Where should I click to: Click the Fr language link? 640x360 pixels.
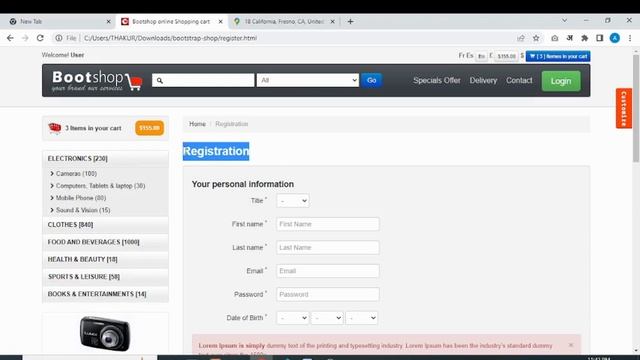461,56
